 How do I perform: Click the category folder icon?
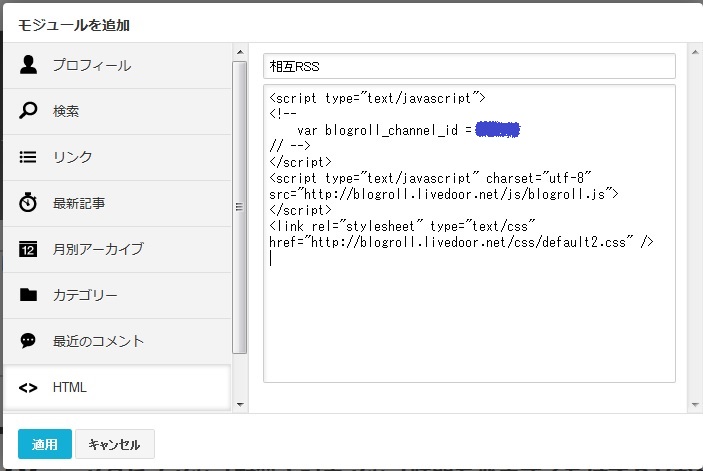point(28,295)
